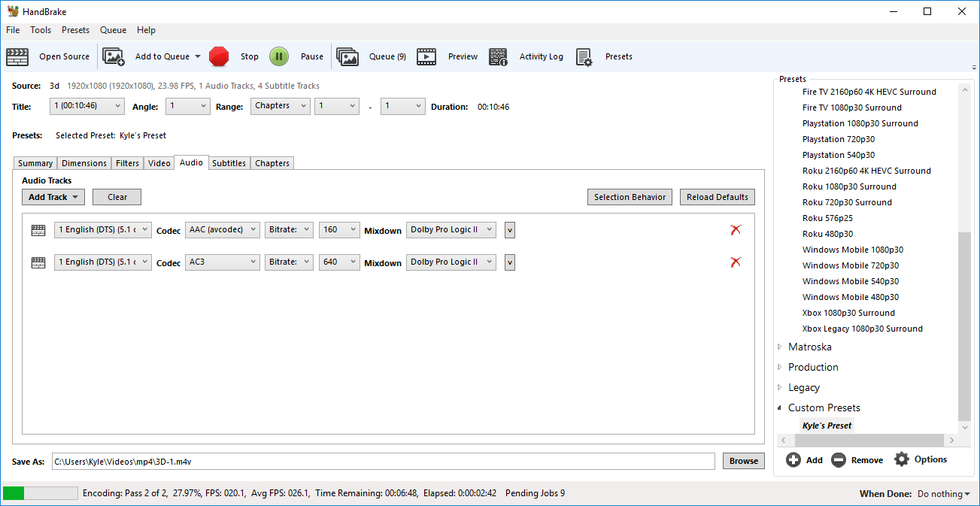Image resolution: width=980 pixels, height=506 pixels.
Task: Expand the Legacy presets group
Action: (x=779, y=388)
